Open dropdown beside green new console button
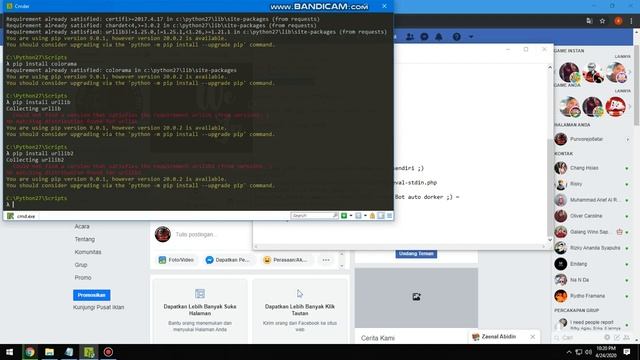 (351, 216)
